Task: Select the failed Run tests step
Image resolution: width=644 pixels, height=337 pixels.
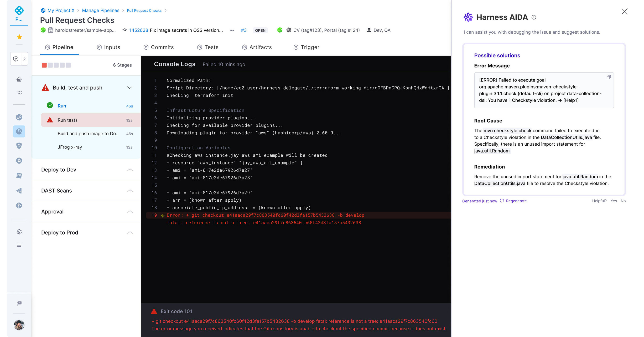Action: [68, 120]
